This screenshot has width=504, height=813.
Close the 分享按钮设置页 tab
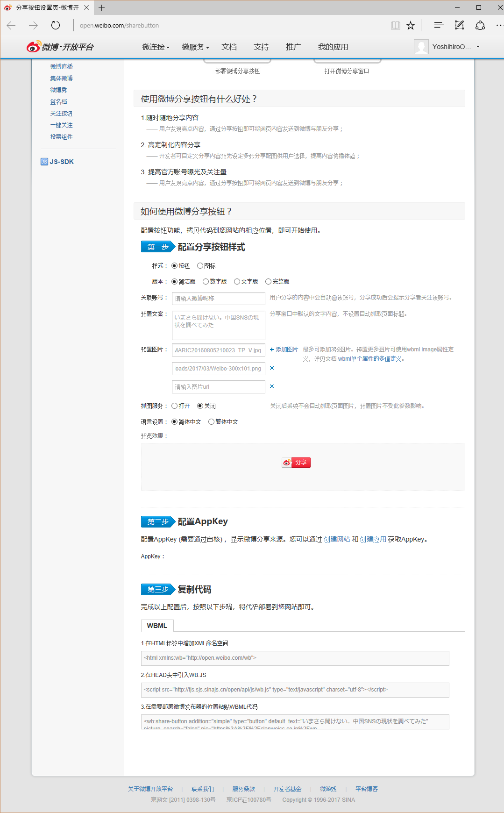click(x=86, y=7)
